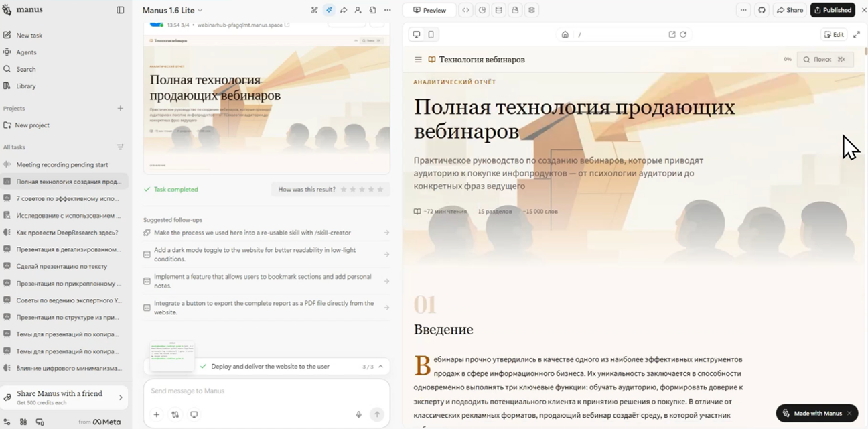Collapse the left sidebar panel
868x429 pixels.
(120, 9)
